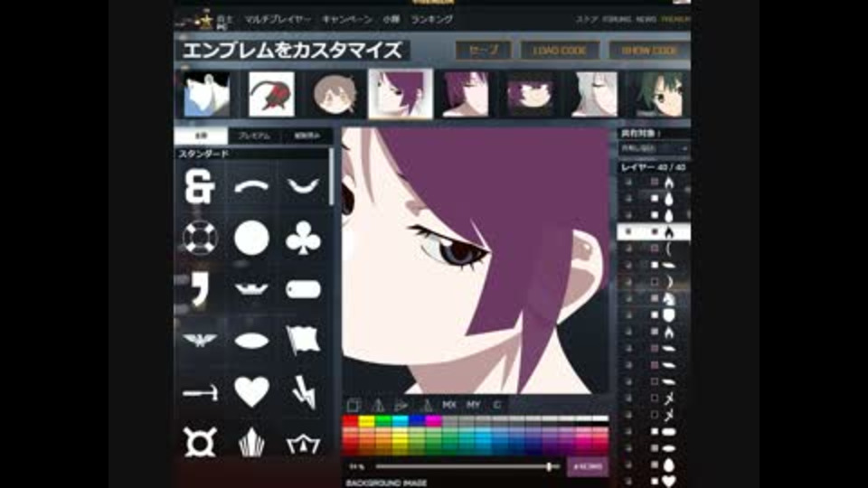Pick the pure red color swatch

[x=351, y=421]
